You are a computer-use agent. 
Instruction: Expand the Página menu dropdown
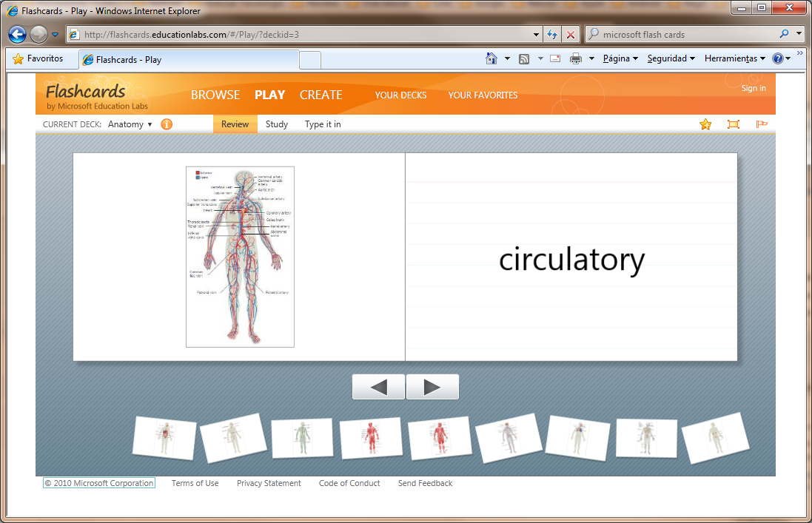click(620, 58)
